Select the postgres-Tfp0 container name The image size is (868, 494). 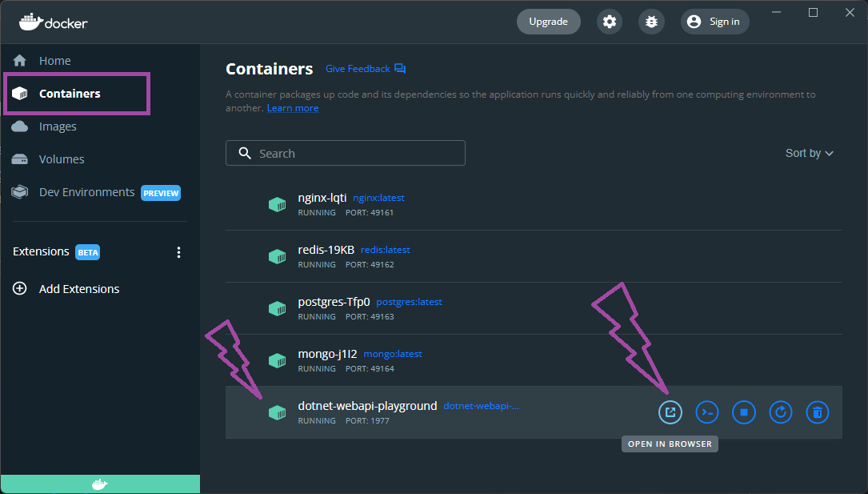pyautogui.click(x=334, y=302)
